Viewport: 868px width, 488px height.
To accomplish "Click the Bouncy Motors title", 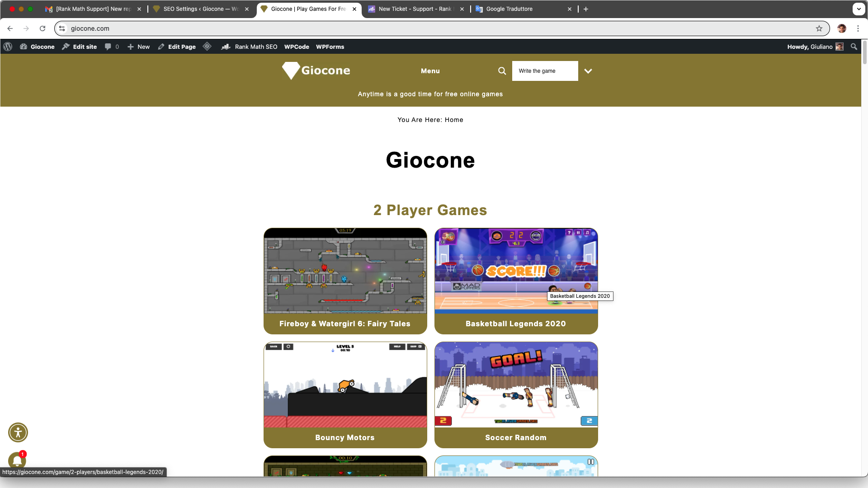I will click(x=345, y=437).
